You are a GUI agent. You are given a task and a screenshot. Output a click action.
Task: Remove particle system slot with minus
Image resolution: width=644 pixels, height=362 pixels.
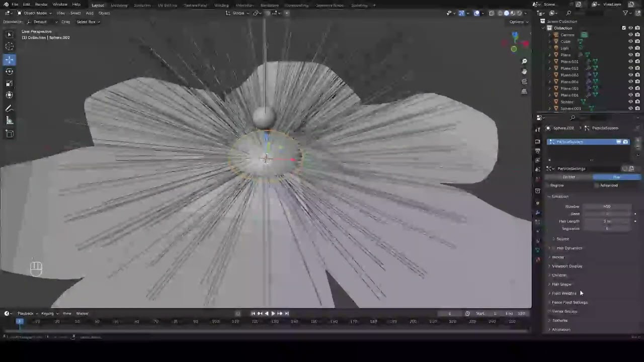638,148
